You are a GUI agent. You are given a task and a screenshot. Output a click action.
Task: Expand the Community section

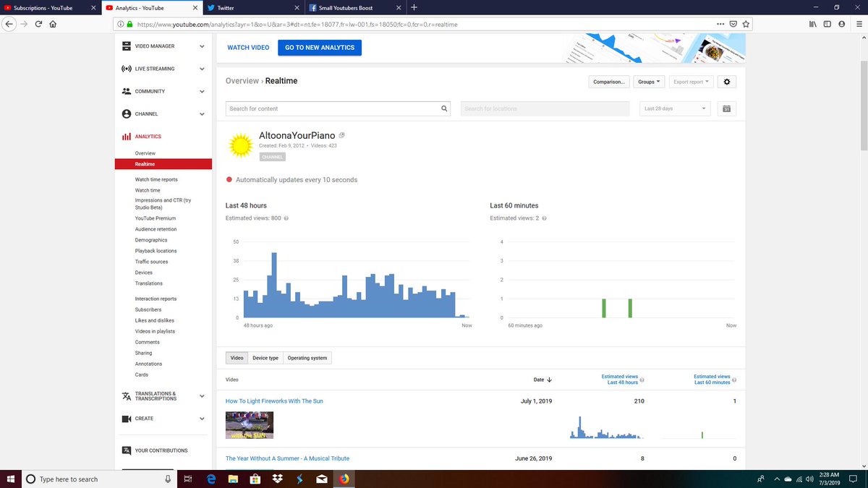(203, 91)
